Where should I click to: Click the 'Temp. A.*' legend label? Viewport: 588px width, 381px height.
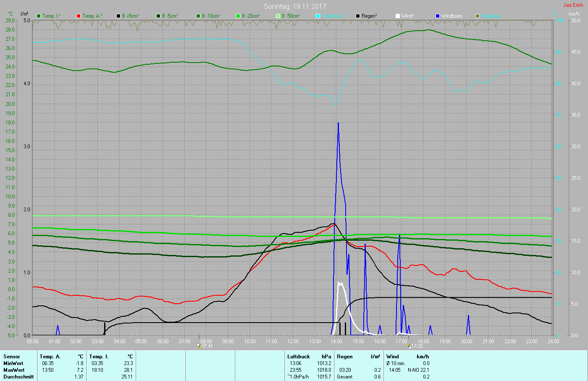92,16
